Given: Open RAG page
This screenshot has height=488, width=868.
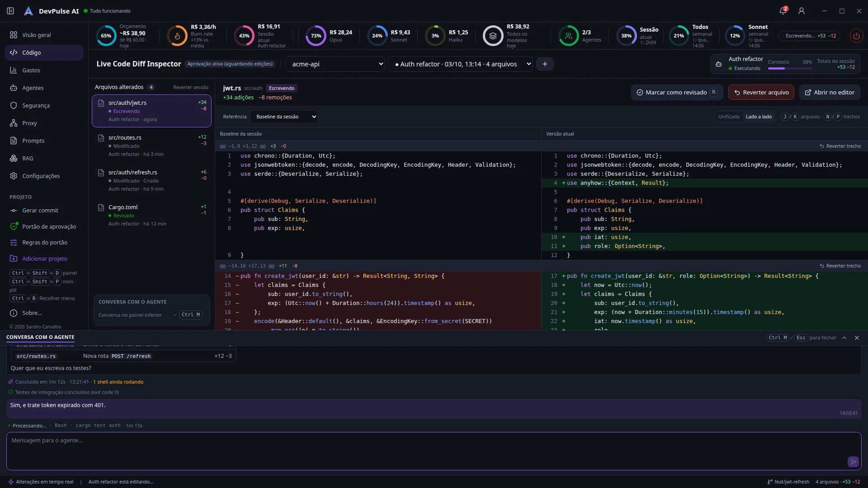Looking at the screenshot, I should [x=44, y=158].
